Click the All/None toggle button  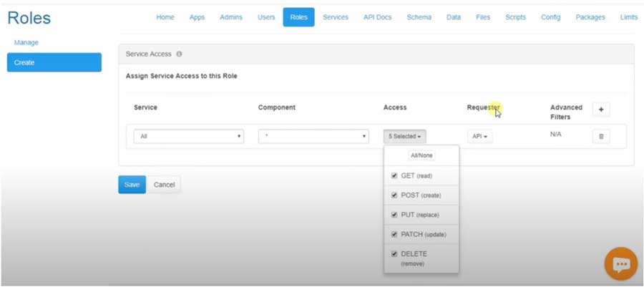tap(421, 155)
